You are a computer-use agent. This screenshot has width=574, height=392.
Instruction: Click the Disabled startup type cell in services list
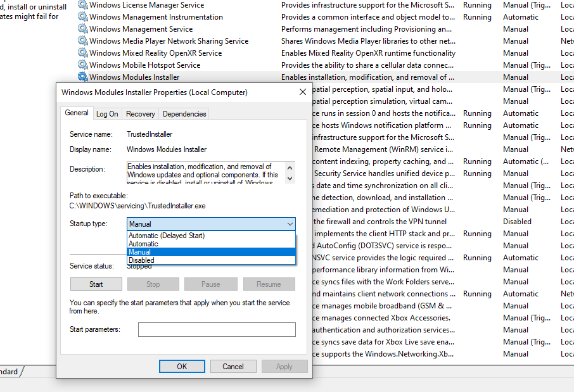(517, 222)
